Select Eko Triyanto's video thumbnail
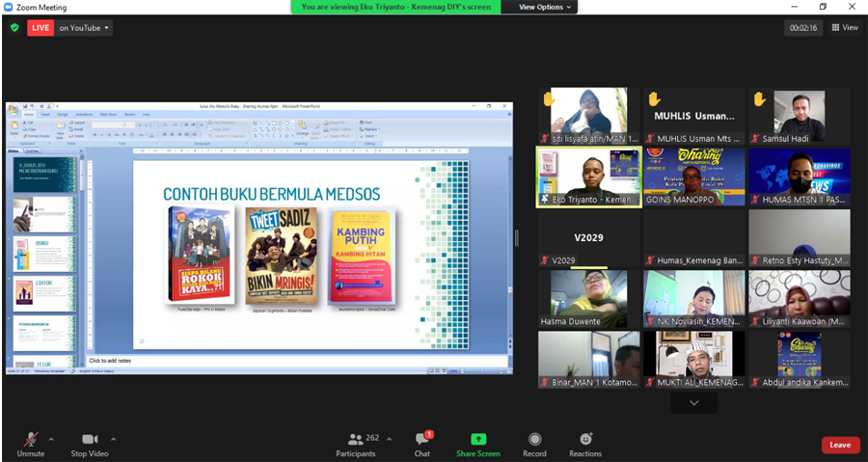868x462 pixels. click(587, 177)
